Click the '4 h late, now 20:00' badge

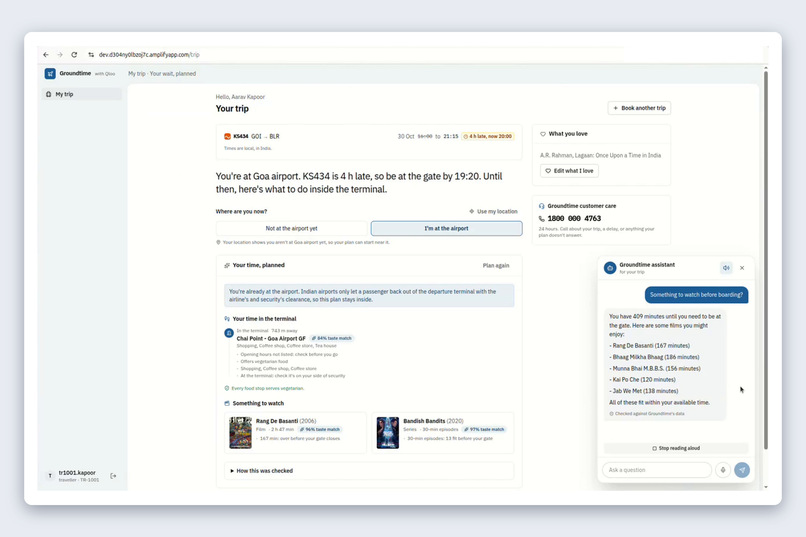(487, 136)
